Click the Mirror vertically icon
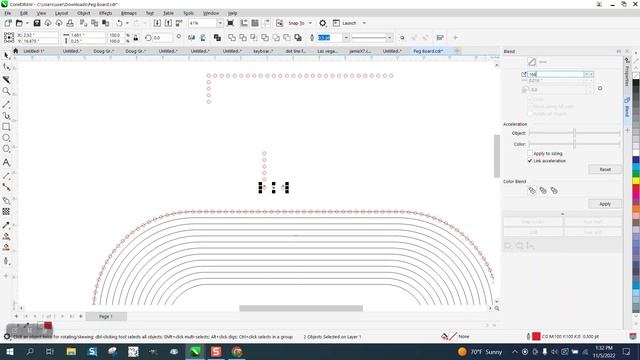The image size is (640, 360). [203, 38]
